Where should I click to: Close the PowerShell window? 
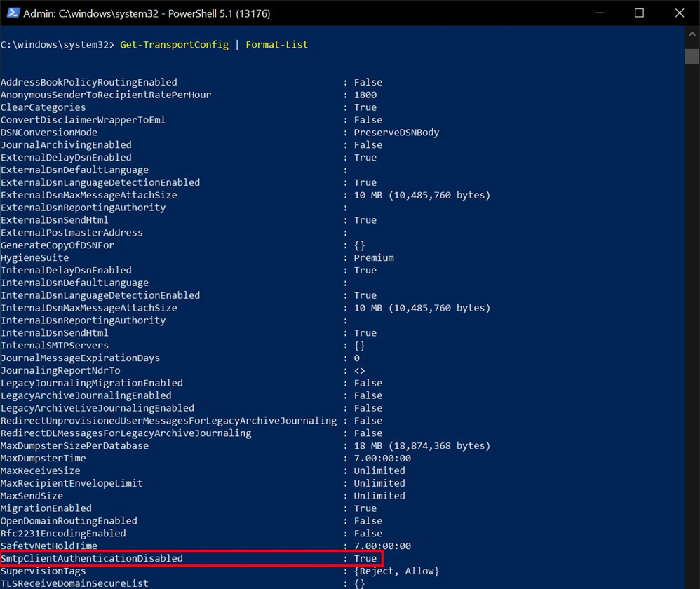[x=680, y=13]
